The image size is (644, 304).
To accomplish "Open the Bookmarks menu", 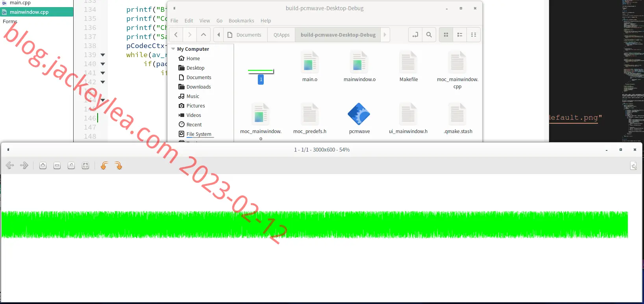I will pyautogui.click(x=241, y=20).
